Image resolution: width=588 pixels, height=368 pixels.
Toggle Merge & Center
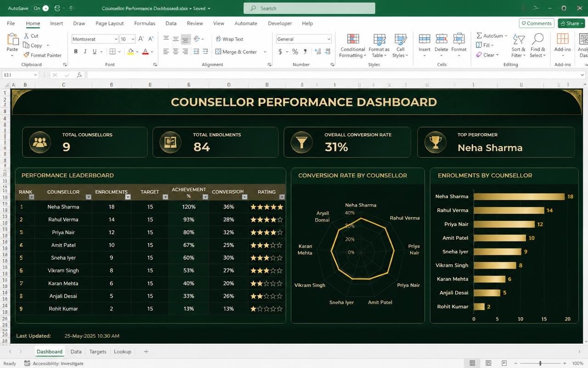[236, 52]
